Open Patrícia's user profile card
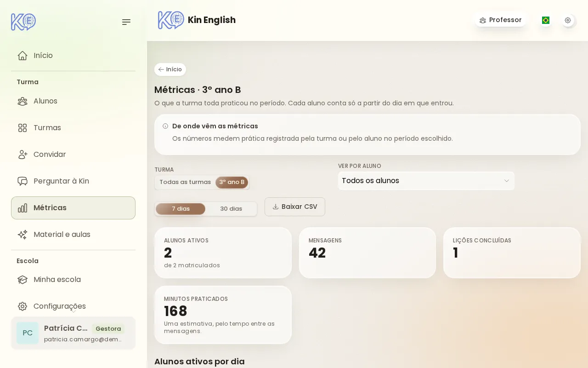Screen dimensions: 588x368 (x=73, y=333)
